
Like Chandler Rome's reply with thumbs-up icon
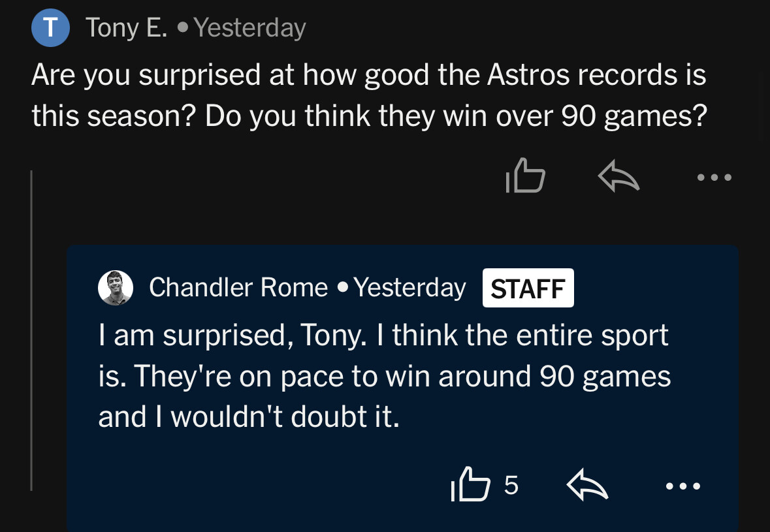(470, 484)
